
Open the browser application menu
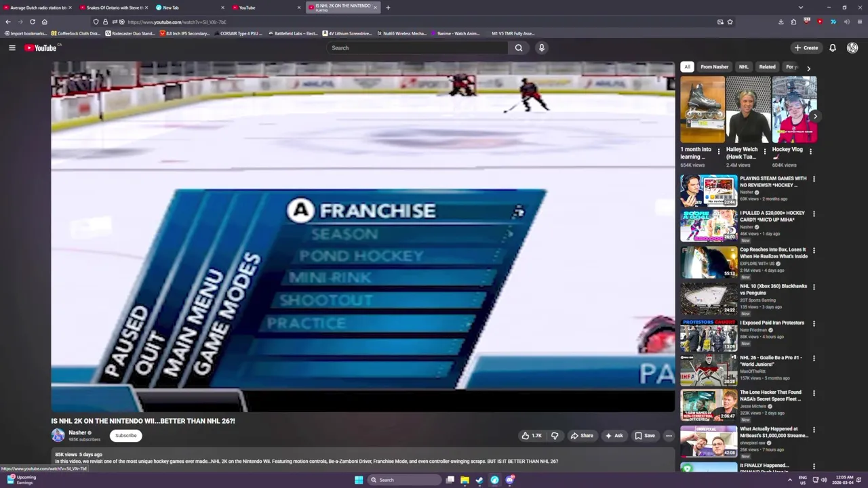point(860,22)
